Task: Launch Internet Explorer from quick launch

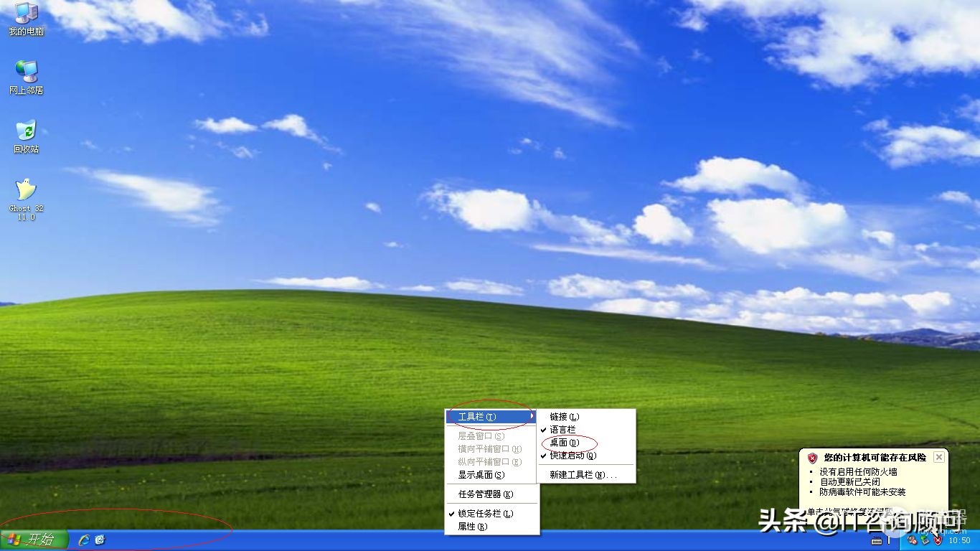Action: [84, 540]
